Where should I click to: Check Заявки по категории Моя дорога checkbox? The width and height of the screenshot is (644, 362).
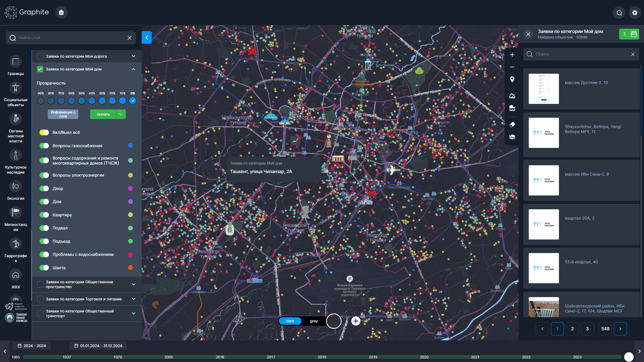40,56
